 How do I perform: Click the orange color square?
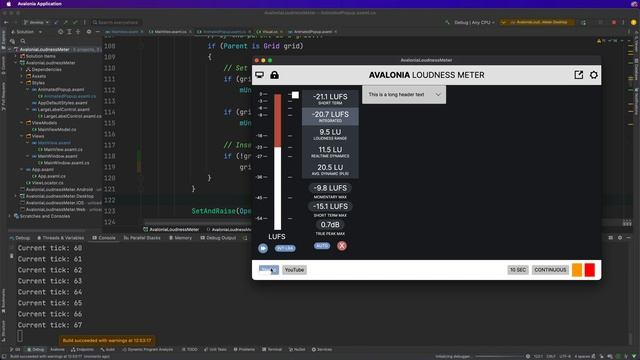tap(577, 270)
